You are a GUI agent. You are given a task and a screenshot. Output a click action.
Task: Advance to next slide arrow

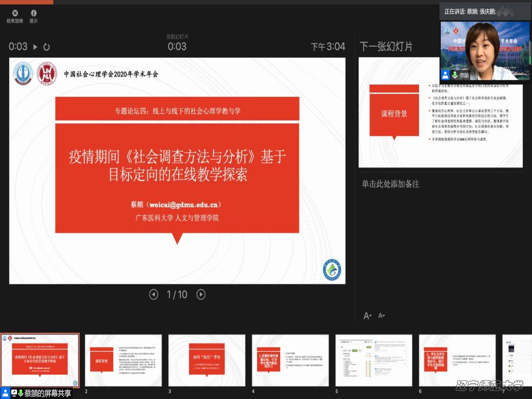(x=201, y=294)
